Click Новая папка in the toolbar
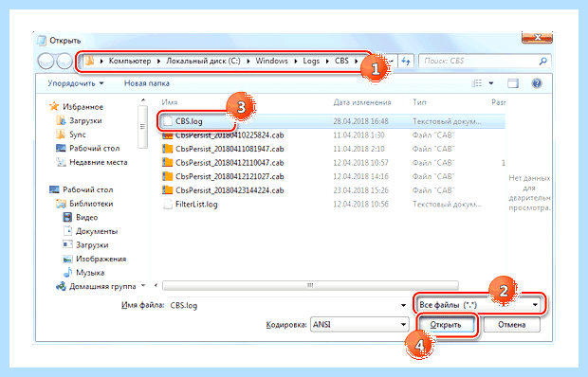Image resolution: width=588 pixels, height=377 pixels. coord(147,83)
